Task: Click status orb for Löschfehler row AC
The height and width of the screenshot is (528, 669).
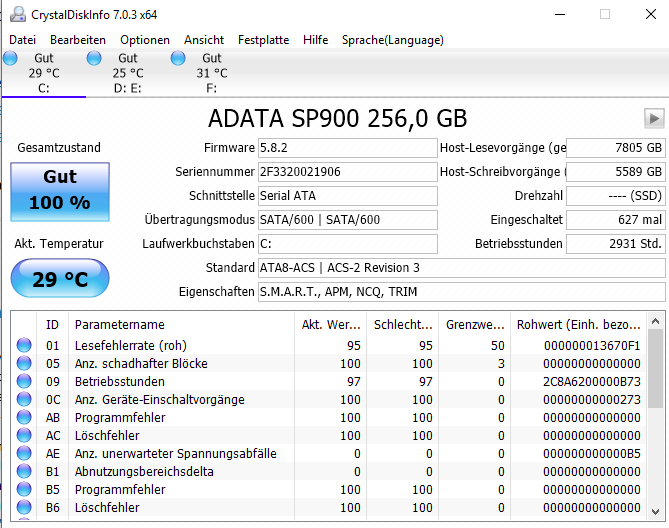Action: [x=24, y=435]
